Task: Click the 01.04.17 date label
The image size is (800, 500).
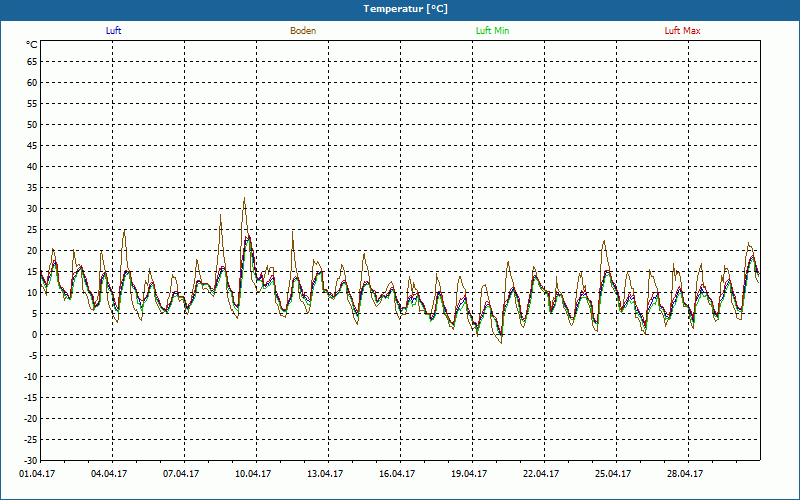Action: pos(37,474)
